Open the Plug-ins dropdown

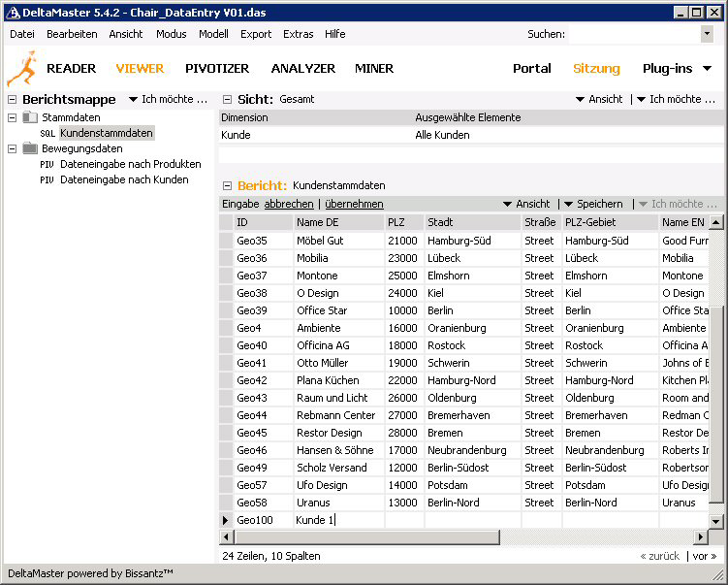pyautogui.click(x=677, y=69)
